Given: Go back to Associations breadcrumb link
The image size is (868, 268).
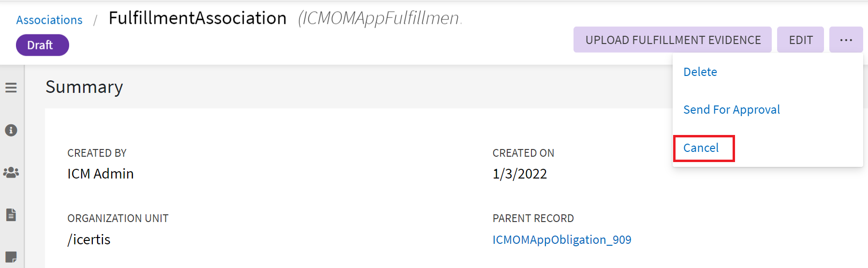Looking at the screenshot, I should click(49, 20).
